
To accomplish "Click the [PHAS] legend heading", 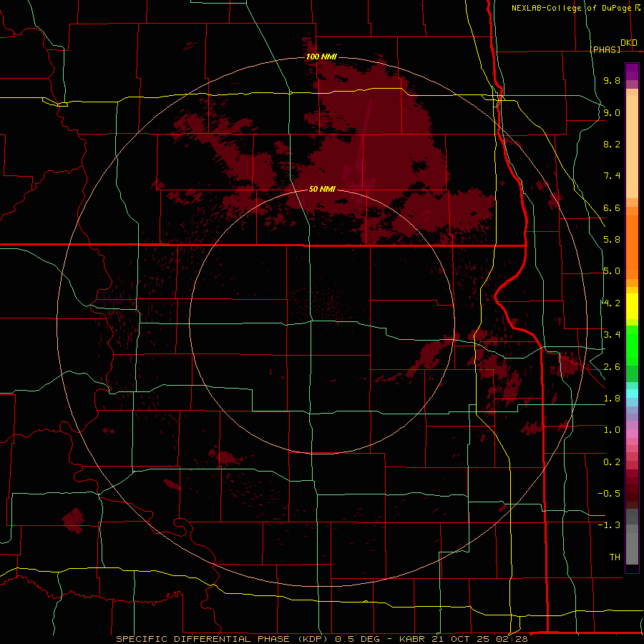I will pyautogui.click(x=605, y=49).
